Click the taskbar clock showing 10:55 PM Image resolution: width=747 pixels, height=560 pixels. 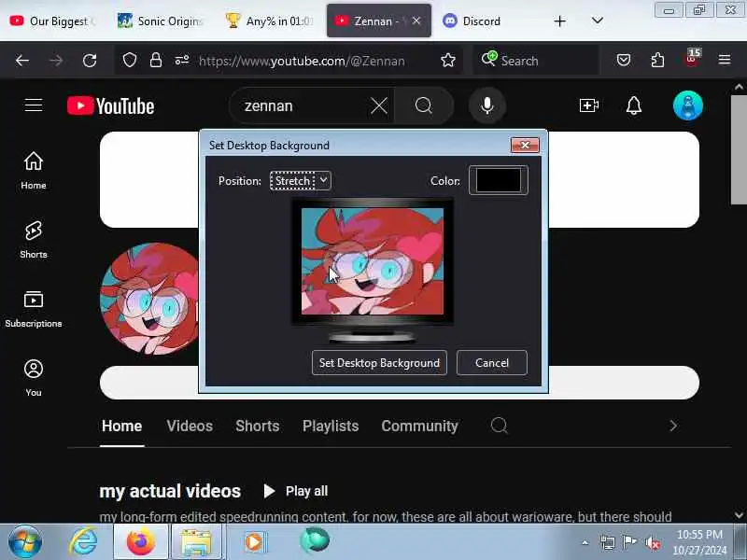click(699, 542)
